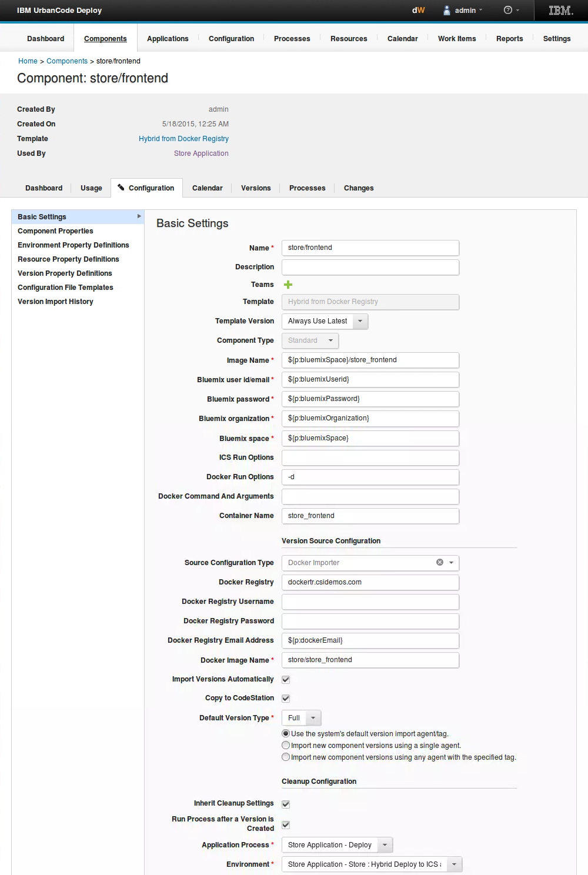Image resolution: width=588 pixels, height=875 pixels.
Task: Click the Name input field
Action: [370, 248]
